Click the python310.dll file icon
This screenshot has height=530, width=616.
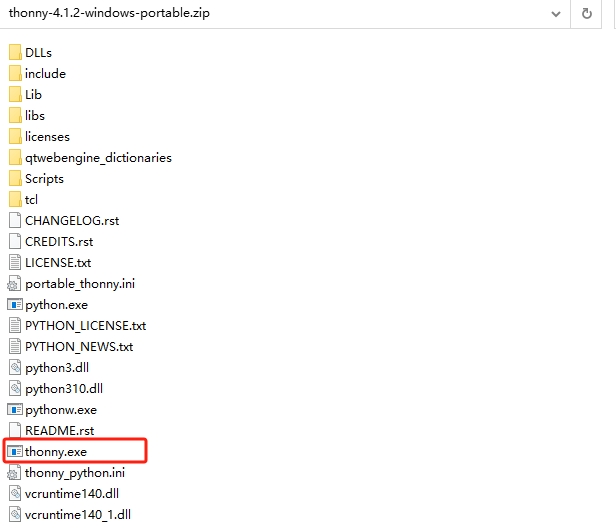15,389
